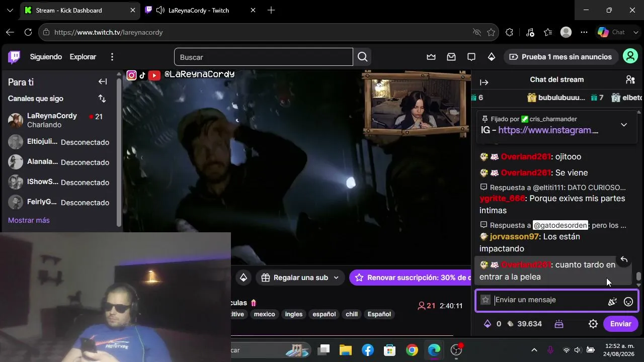Viewport: 644px width, 362px height.
Task: Open chat settings gear
Action: click(593, 324)
